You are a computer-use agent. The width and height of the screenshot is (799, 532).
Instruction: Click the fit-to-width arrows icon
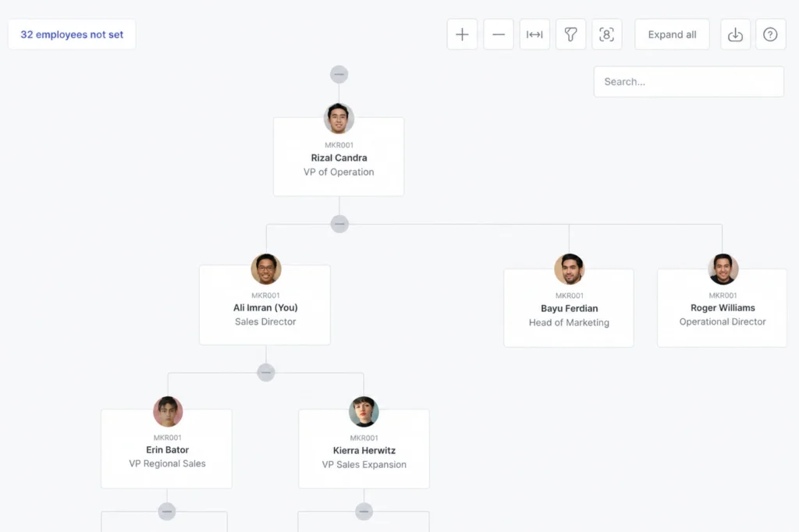[x=534, y=34]
